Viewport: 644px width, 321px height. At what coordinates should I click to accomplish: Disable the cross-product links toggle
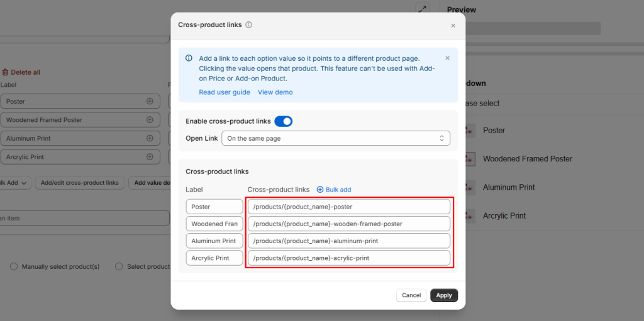click(x=283, y=121)
